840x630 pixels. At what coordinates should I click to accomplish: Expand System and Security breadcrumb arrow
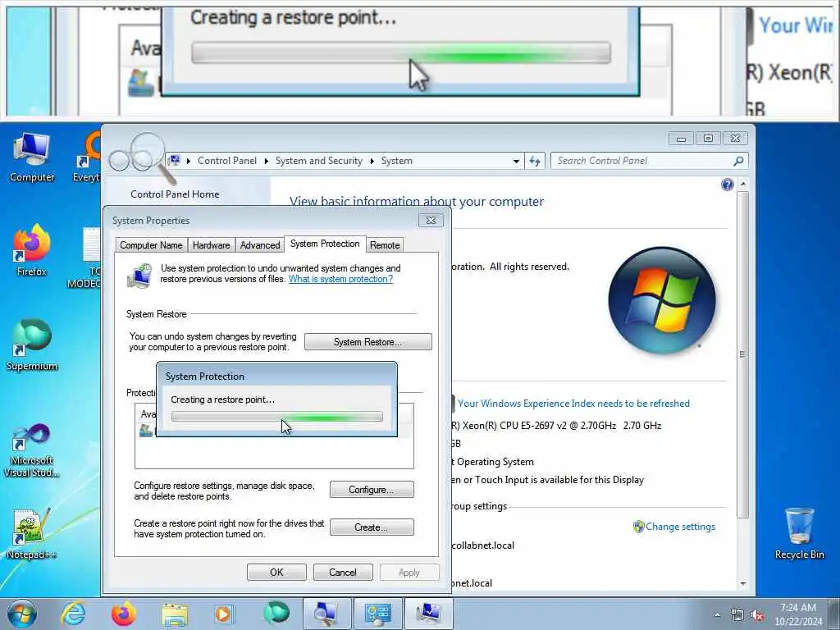[372, 161]
